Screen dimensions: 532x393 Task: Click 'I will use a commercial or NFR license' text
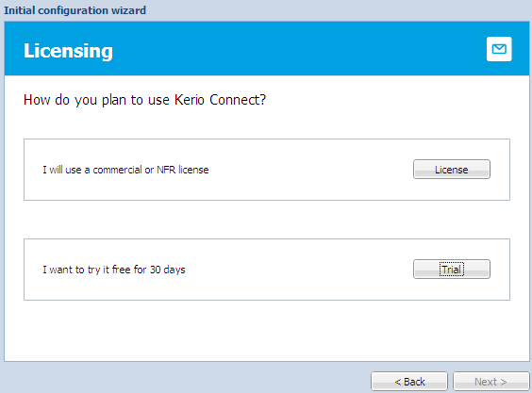click(125, 170)
